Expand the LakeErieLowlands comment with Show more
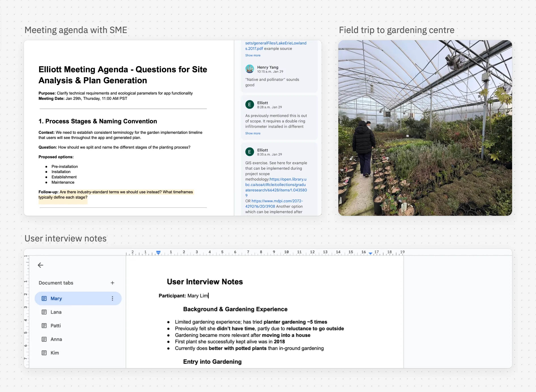The height and width of the screenshot is (392, 536). click(253, 55)
